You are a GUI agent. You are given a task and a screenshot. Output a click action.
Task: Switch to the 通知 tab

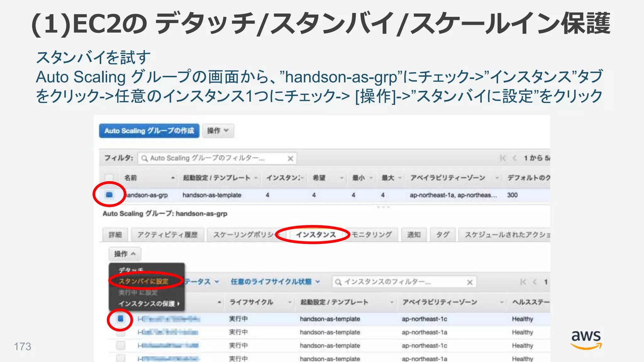click(414, 235)
